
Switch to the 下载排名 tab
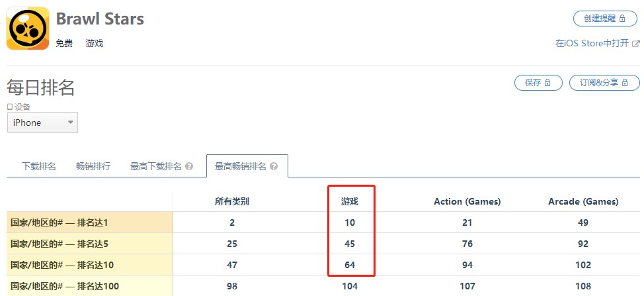[x=38, y=166]
